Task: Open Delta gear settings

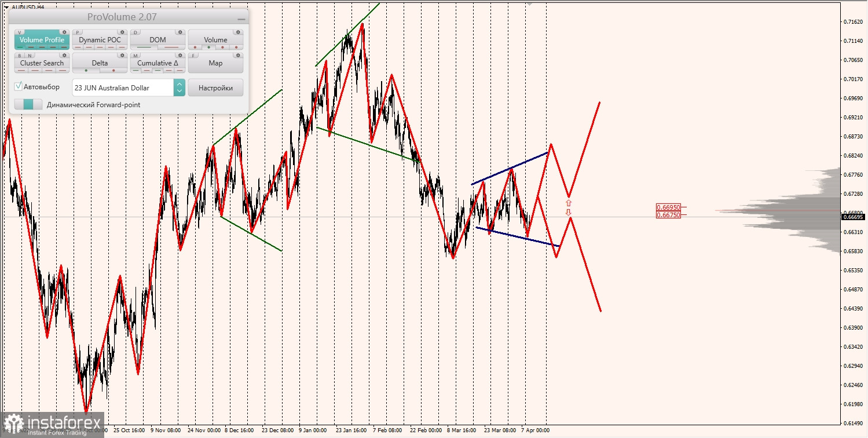Action: tap(122, 55)
